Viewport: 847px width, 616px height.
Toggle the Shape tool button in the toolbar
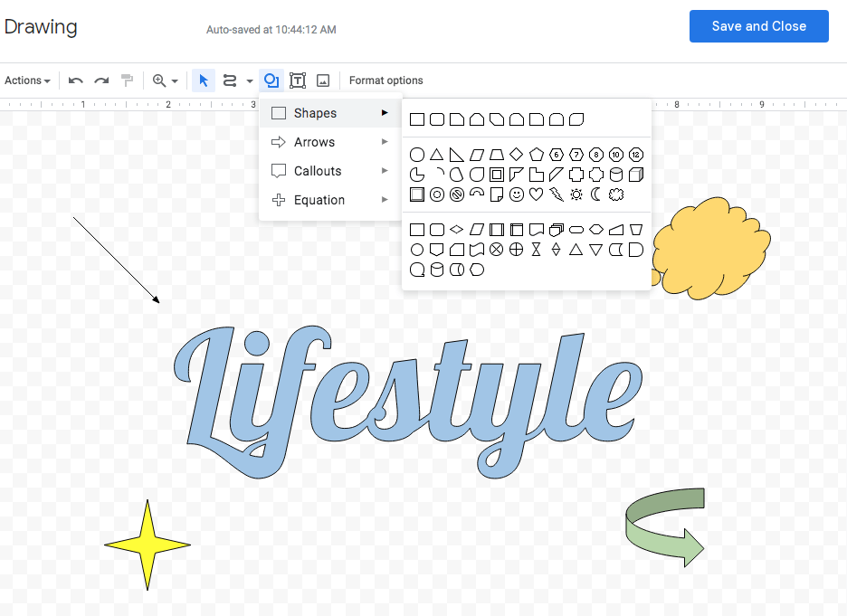tap(271, 81)
